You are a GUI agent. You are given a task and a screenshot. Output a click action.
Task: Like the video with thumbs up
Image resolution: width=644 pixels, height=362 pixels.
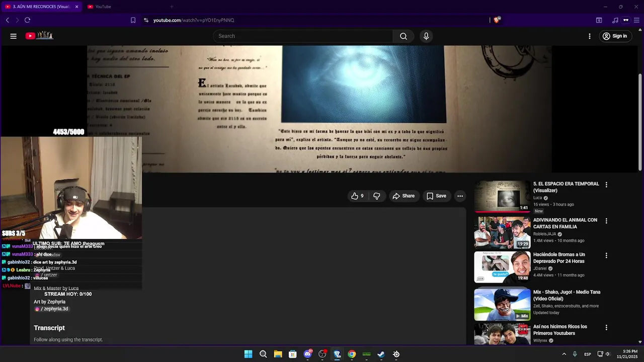[357, 196]
